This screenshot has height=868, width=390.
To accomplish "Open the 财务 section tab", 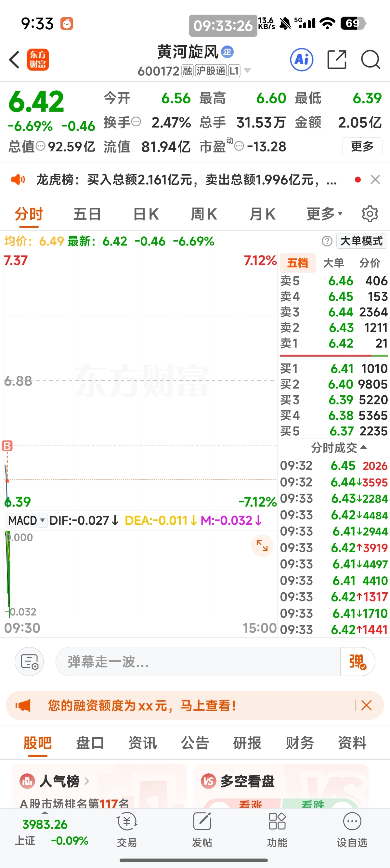I will pos(300,743).
